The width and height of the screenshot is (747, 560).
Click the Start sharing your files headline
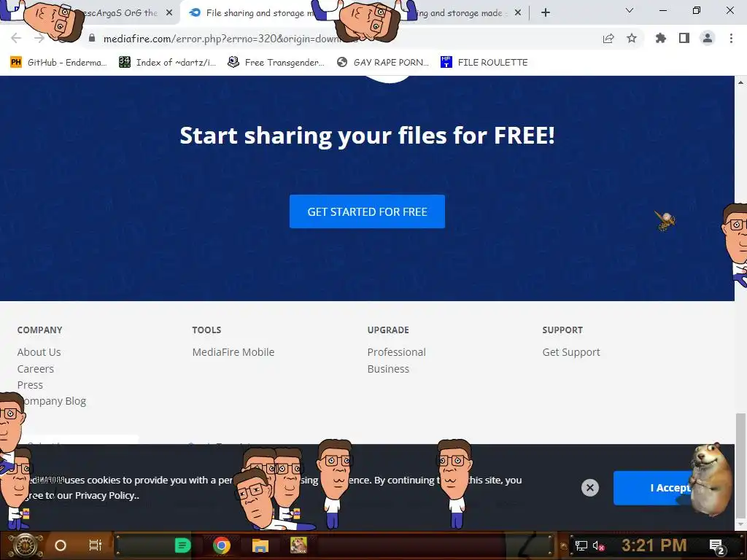pos(368,135)
